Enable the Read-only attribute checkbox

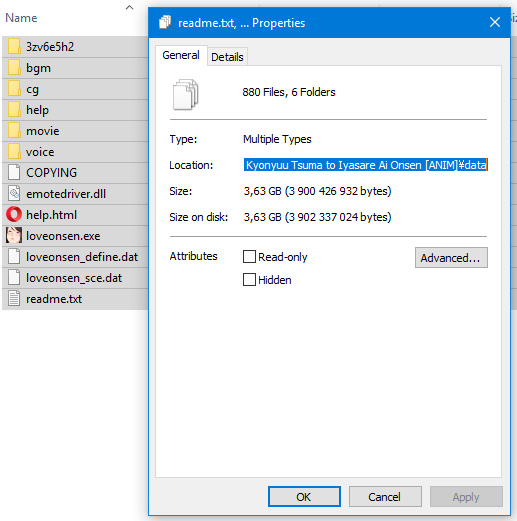(249, 257)
